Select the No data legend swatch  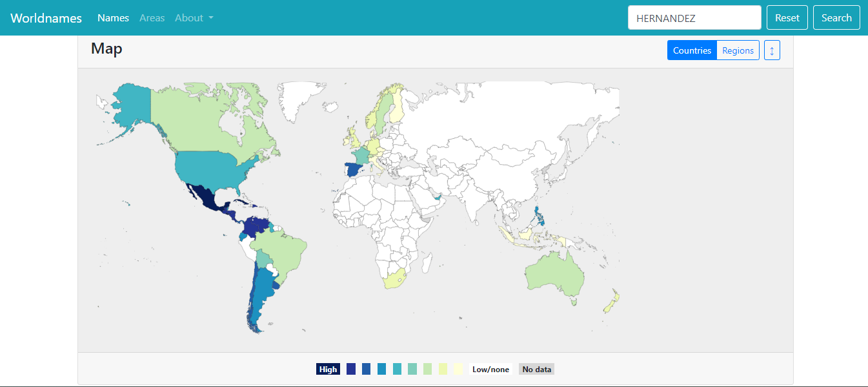[536, 369]
